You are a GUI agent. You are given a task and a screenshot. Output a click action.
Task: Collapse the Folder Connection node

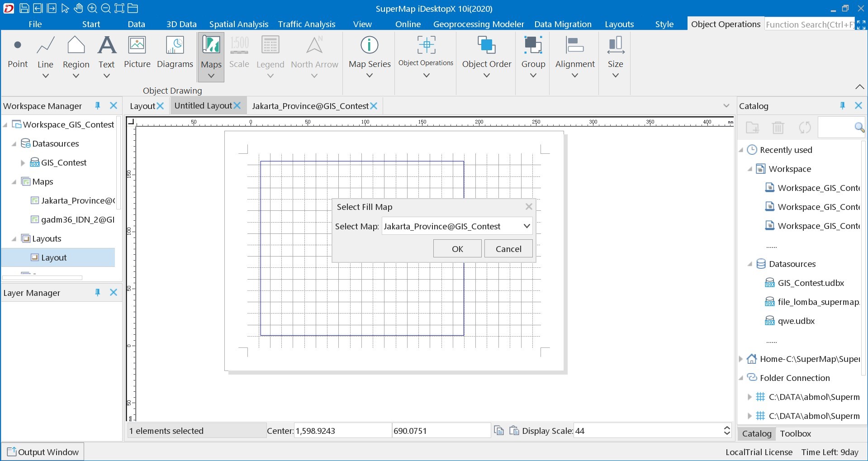coord(741,378)
